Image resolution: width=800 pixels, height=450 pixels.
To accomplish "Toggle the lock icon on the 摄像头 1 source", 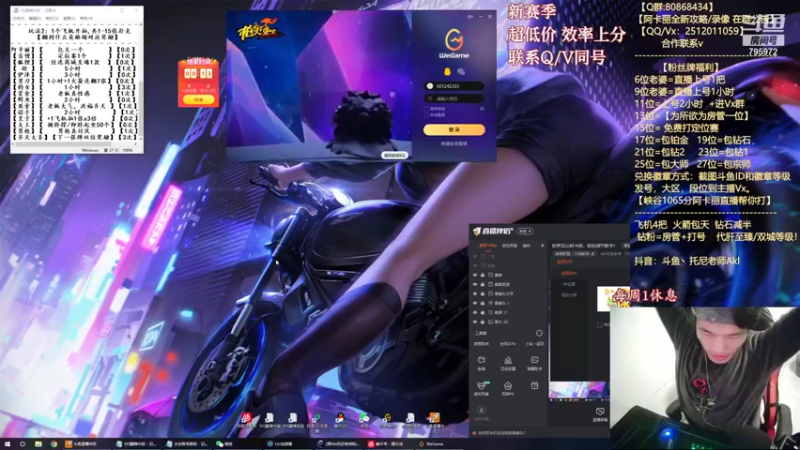I will click(x=482, y=303).
